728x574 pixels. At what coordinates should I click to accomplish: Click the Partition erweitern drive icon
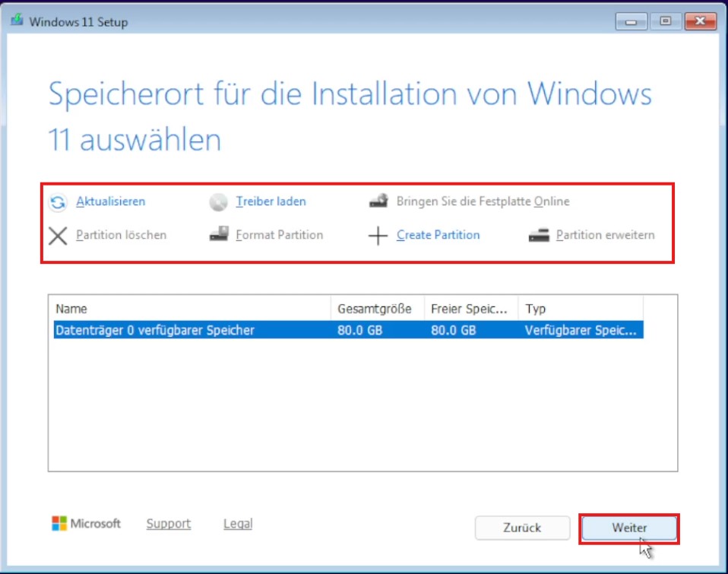click(x=539, y=235)
